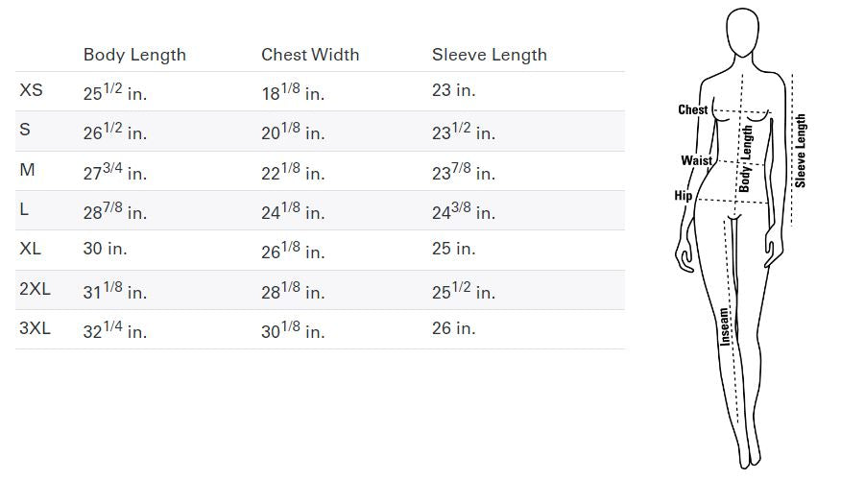
Task: Select the M size row label
Action: point(27,170)
